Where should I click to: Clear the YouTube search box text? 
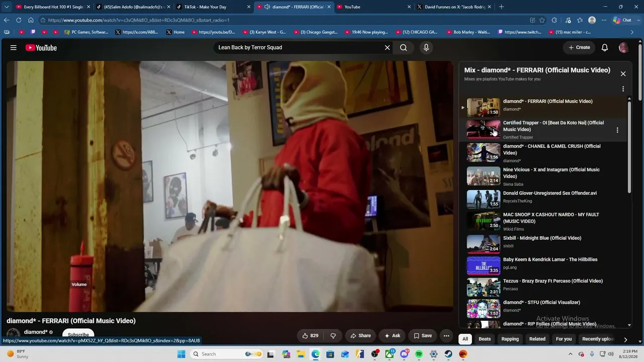click(x=387, y=48)
